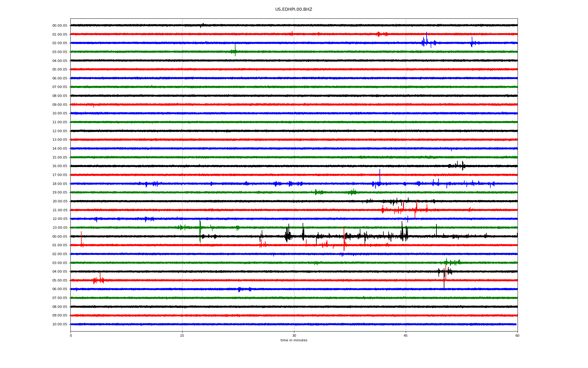Click the x-axis label 'time in minutes'
Screen dimensions: 588x368
(x=293, y=340)
